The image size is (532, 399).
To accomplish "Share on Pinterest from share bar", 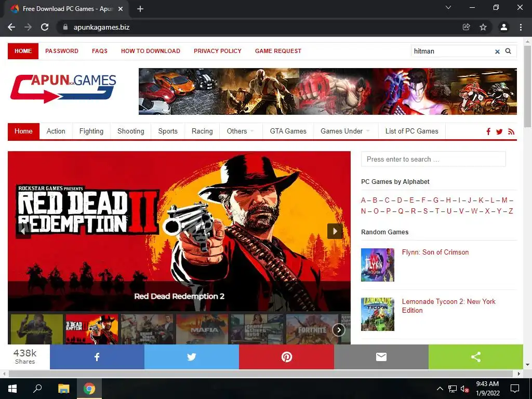I will coord(287,357).
